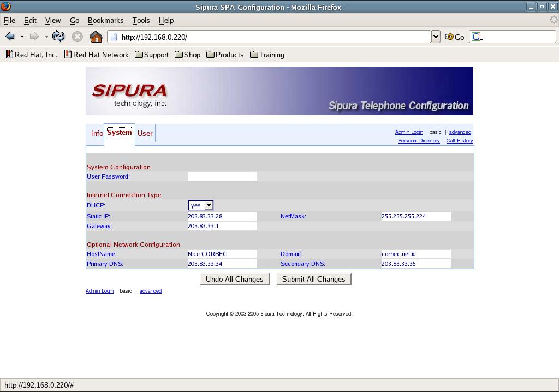Open the Red Hat Network bookmark
Image resolution: width=559 pixels, height=392 pixels.
97,55
